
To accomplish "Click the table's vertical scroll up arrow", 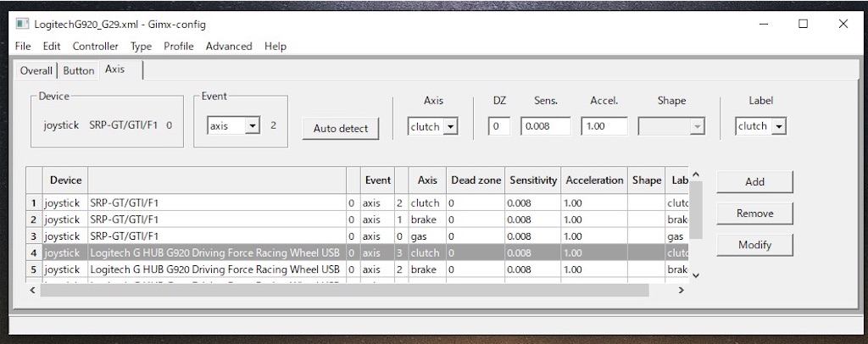I will [x=697, y=175].
